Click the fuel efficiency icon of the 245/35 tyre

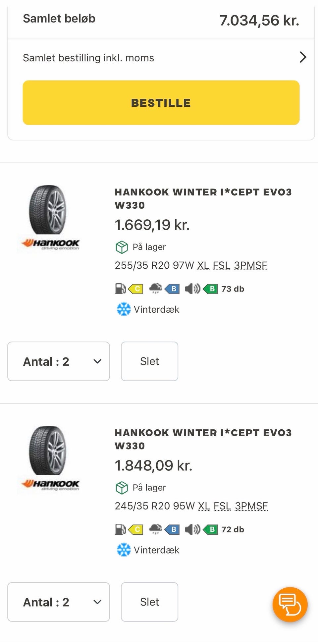(x=120, y=529)
